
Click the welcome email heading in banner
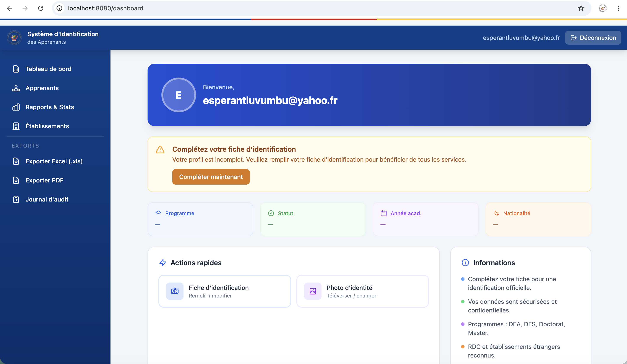point(270,101)
